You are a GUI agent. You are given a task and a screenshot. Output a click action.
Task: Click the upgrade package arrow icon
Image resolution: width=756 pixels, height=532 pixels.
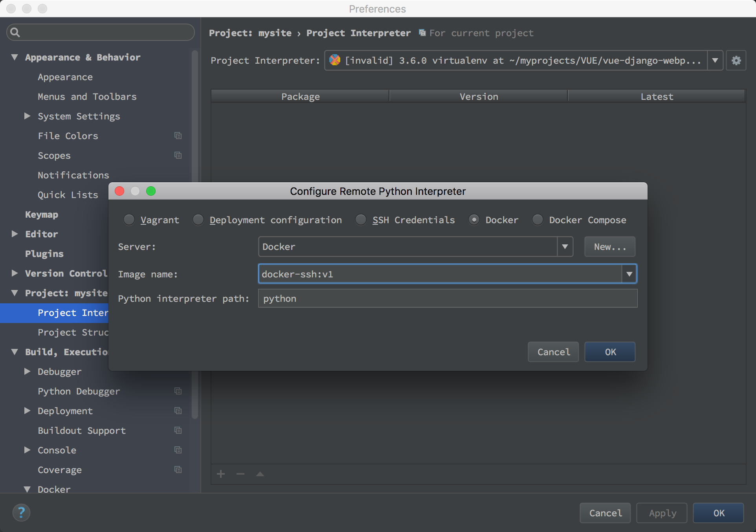[x=260, y=474]
